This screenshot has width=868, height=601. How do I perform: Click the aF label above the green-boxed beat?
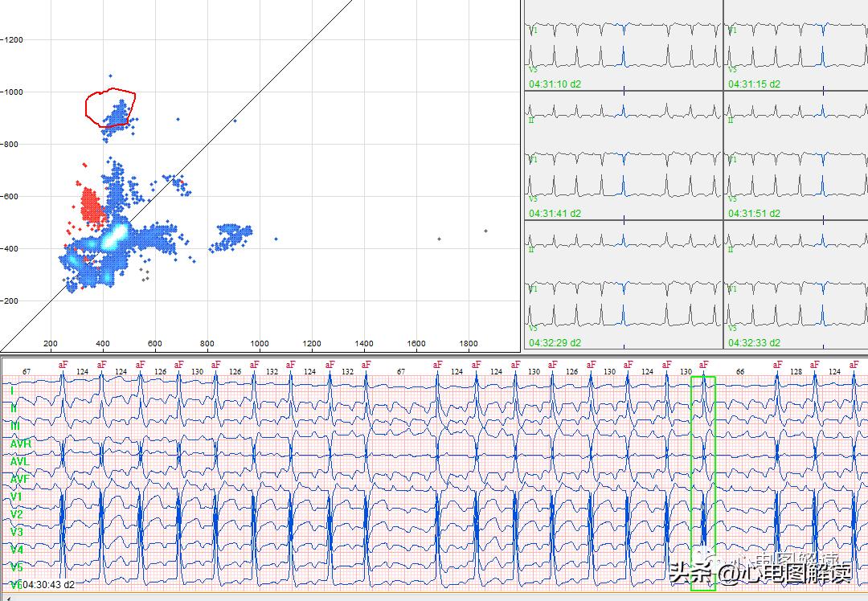pos(702,364)
